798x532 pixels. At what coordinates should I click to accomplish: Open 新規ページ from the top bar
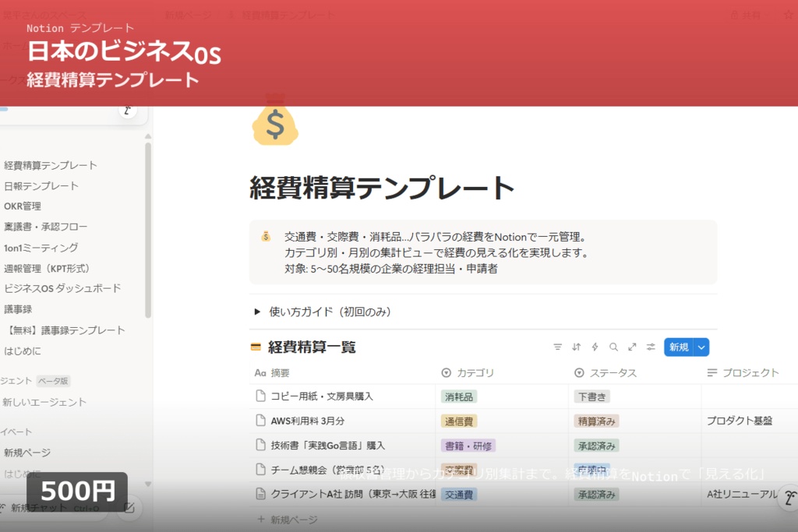coord(187,13)
